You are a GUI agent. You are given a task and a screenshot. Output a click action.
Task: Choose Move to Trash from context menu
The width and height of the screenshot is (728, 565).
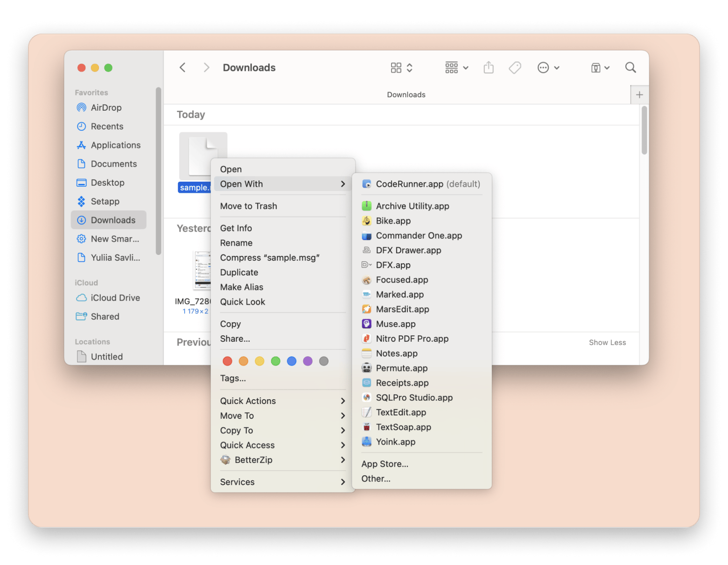pyautogui.click(x=249, y=206)
